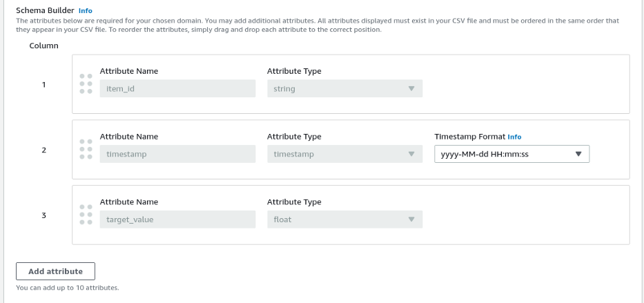Click the drag handle for target_value row

coord(86,214)
